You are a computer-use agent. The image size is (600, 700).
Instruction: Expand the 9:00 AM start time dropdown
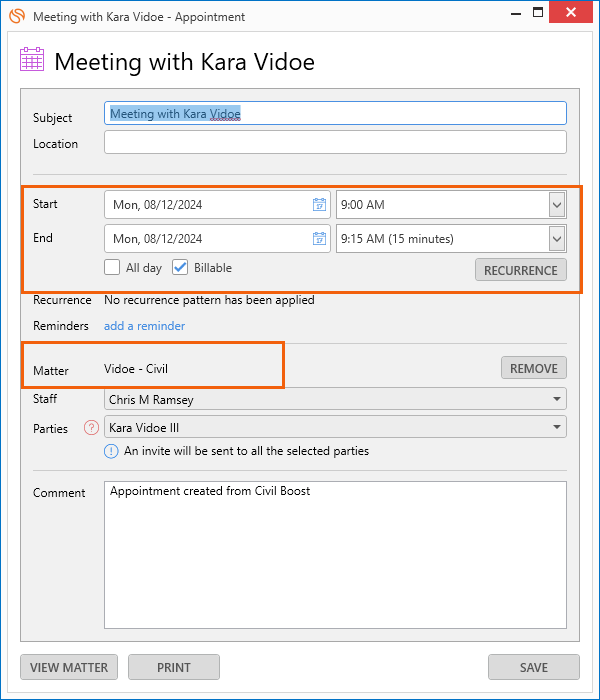tap(557, 205)
